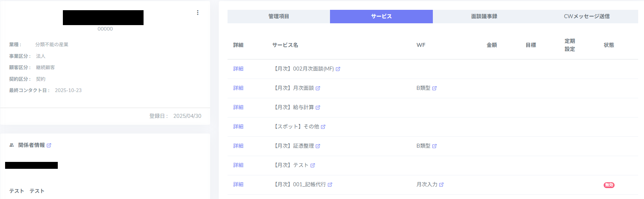
Task: View 詳細 of 【スポット】その他 service
Action: [238, 127]
